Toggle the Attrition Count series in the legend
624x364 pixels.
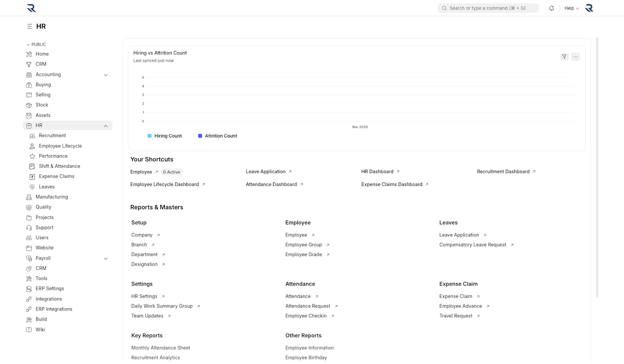point(218,136)
